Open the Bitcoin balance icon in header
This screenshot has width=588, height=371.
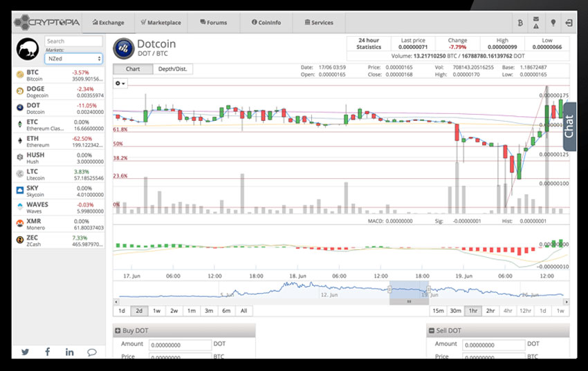pos(520,23)
